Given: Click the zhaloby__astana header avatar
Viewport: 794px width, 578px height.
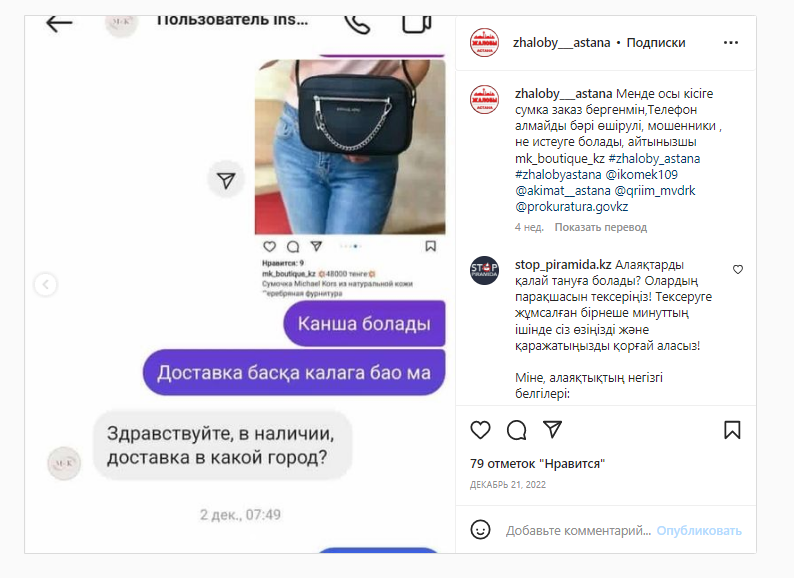Looking at the screenshot, I should click(484, 43).
